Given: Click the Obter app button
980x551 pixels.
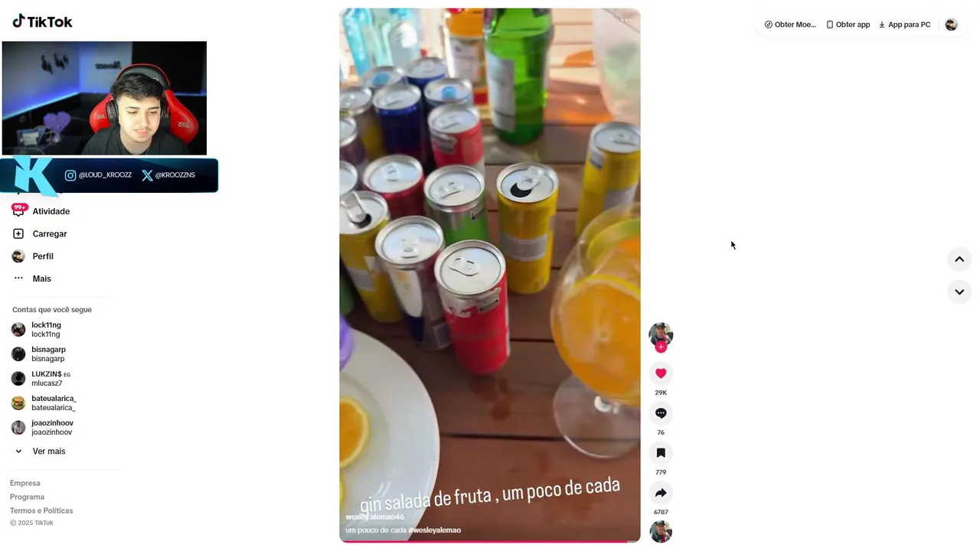Looking at the screenshot, I should coord(848,24).
